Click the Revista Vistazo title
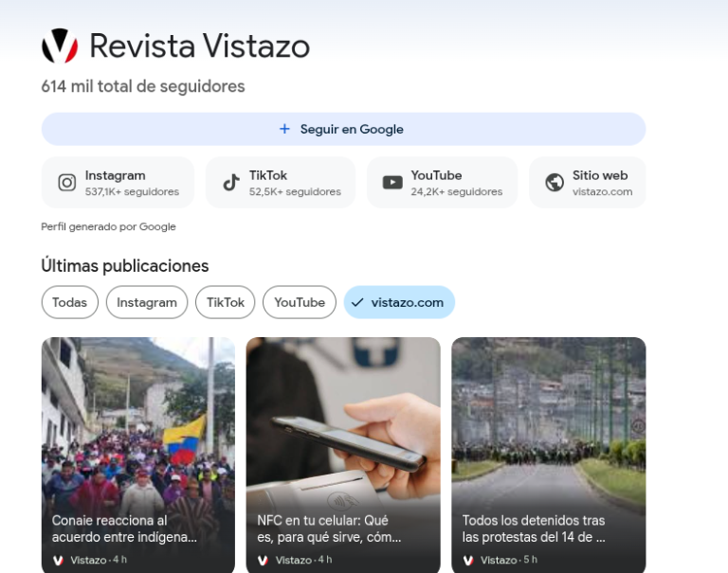Viewport: 728px width, 573px height. (200, 45)
